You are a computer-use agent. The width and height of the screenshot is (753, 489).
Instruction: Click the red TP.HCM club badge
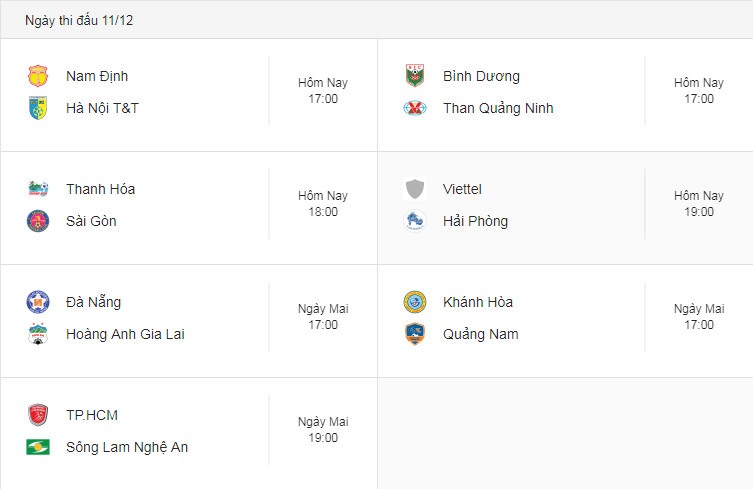coord(38,415)
